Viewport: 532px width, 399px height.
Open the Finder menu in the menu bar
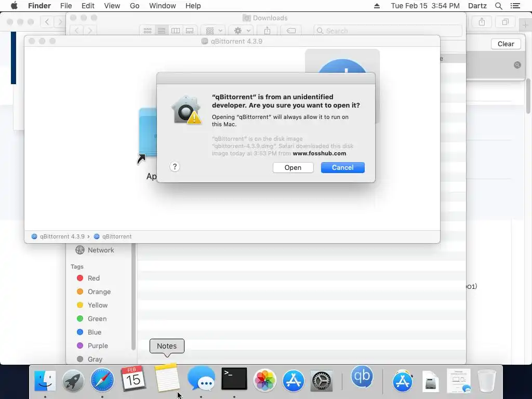click(39, 6)
